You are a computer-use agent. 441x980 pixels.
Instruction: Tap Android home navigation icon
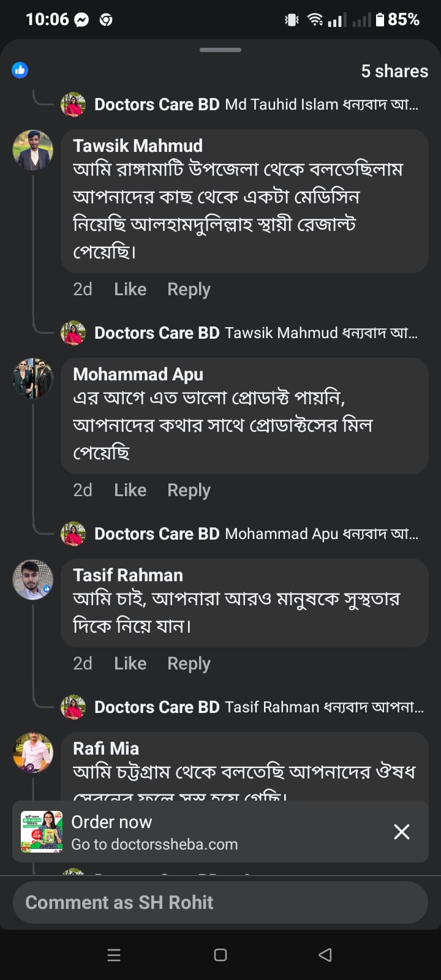pyautogui.click(x=221, y=955)
